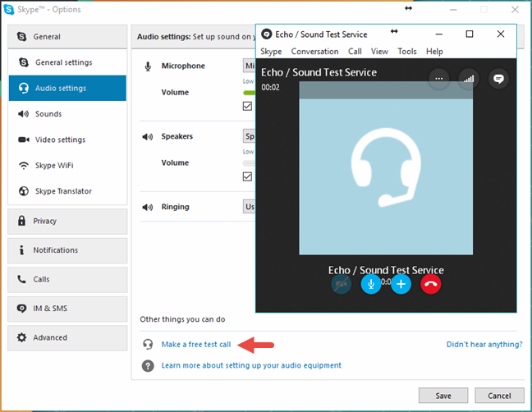The image size is (532, 412).
Task: Minimize the Echo / Sound Test Service window
Action: click(x=439, y=34)
